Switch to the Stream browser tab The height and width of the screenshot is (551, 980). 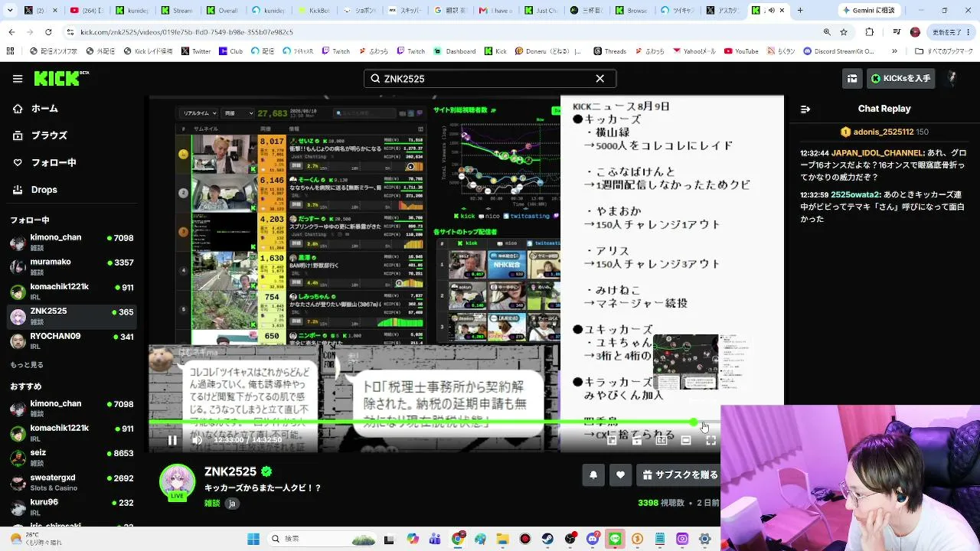179,11
